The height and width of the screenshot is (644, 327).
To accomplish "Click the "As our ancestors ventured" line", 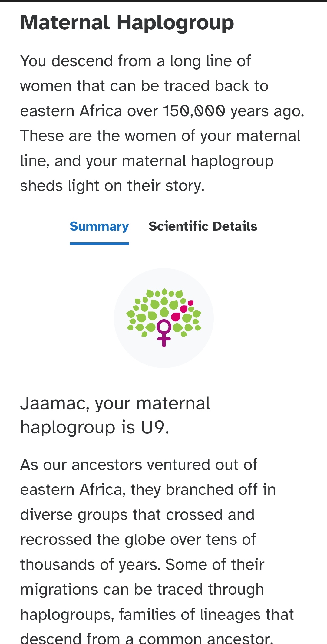I will 139,465.
